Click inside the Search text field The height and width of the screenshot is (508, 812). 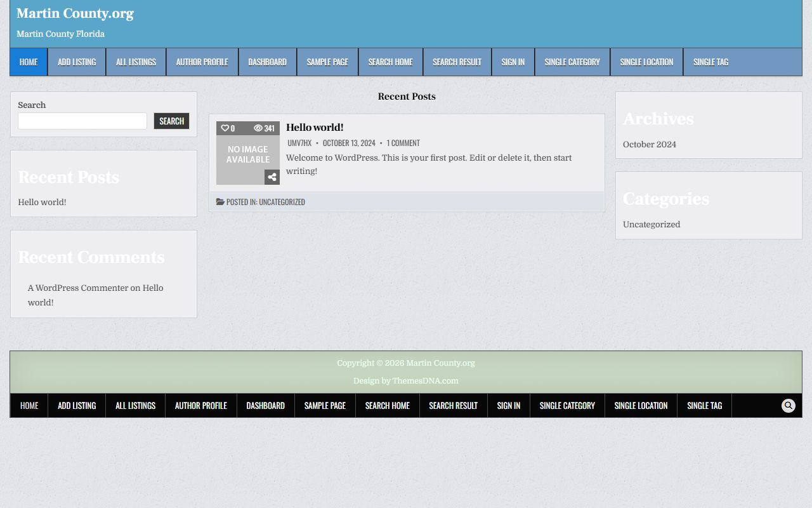[x=82, y=121]
